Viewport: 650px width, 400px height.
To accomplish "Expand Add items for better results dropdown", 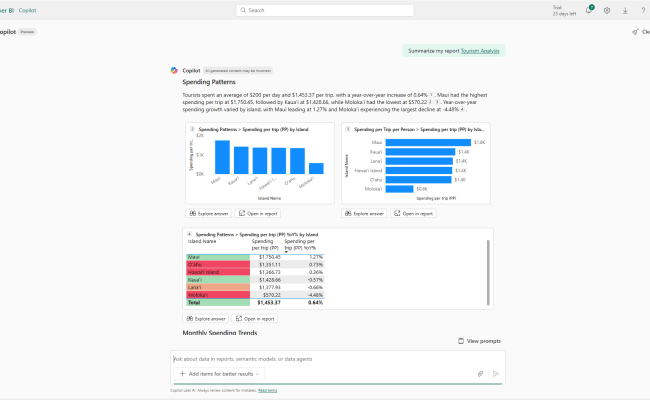I will click(x=219, y=374).
